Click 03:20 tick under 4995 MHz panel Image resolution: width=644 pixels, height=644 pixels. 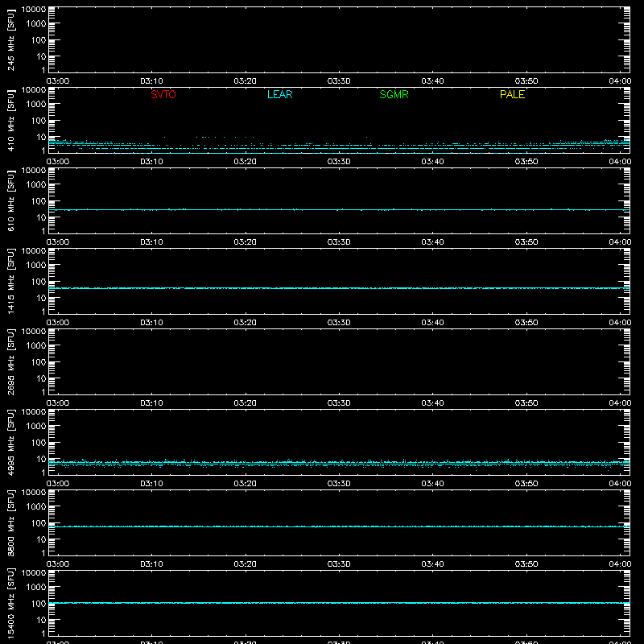point(246,484)
